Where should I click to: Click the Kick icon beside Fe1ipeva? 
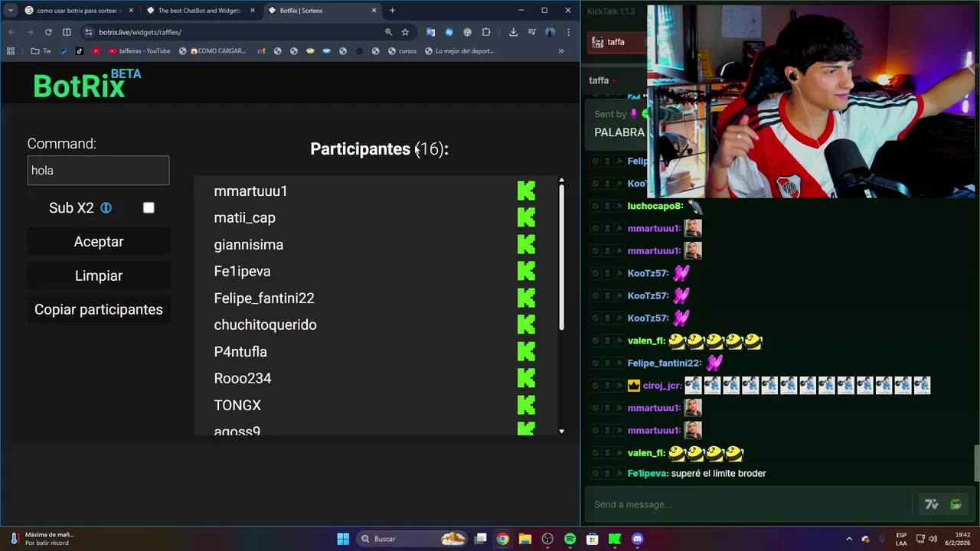point(526,272)
